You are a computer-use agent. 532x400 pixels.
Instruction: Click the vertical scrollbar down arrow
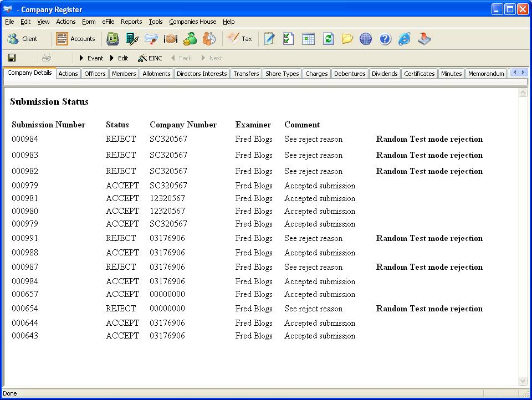tap(523, 381)
